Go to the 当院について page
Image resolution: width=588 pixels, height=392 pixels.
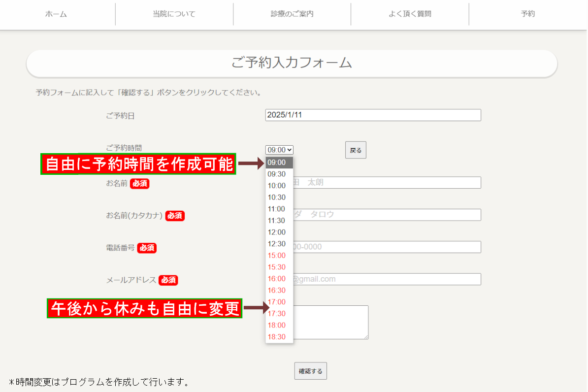[x=174, y=14]
